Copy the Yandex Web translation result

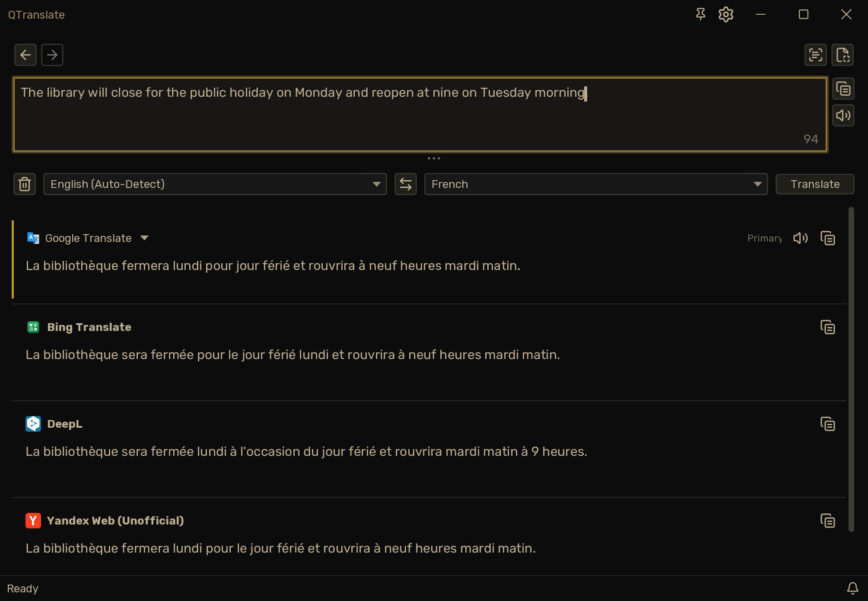point(827,521)
